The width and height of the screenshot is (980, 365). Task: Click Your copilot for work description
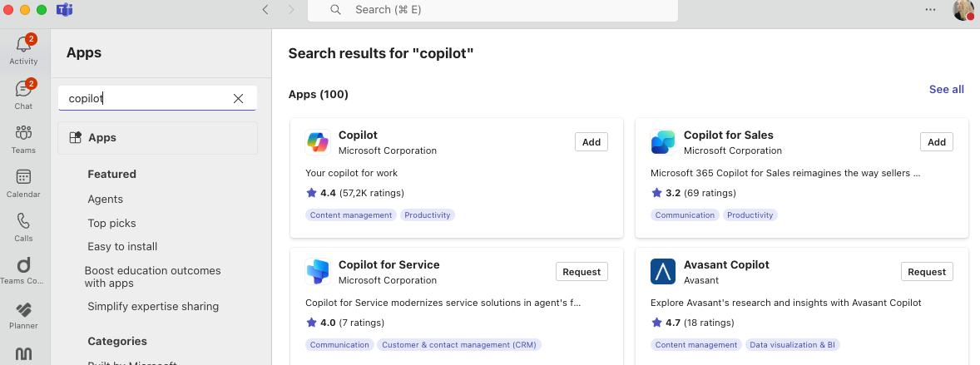click(x=352, y=173)
